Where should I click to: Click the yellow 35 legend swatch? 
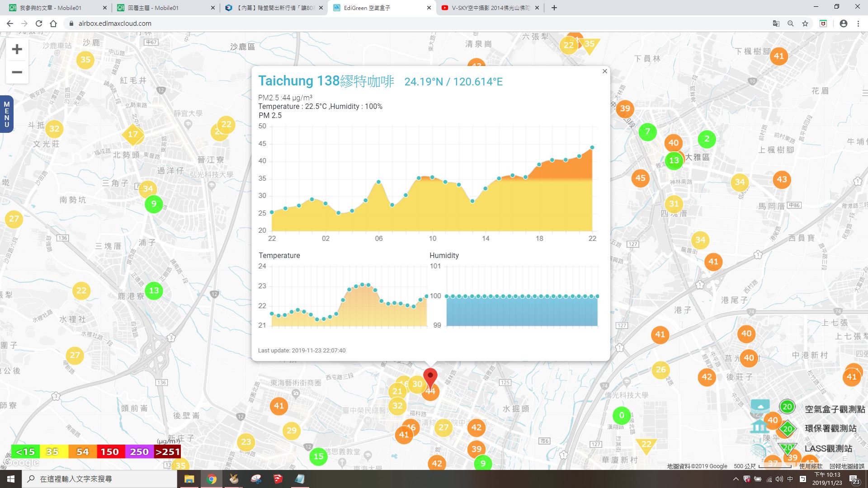pos(54,452)
